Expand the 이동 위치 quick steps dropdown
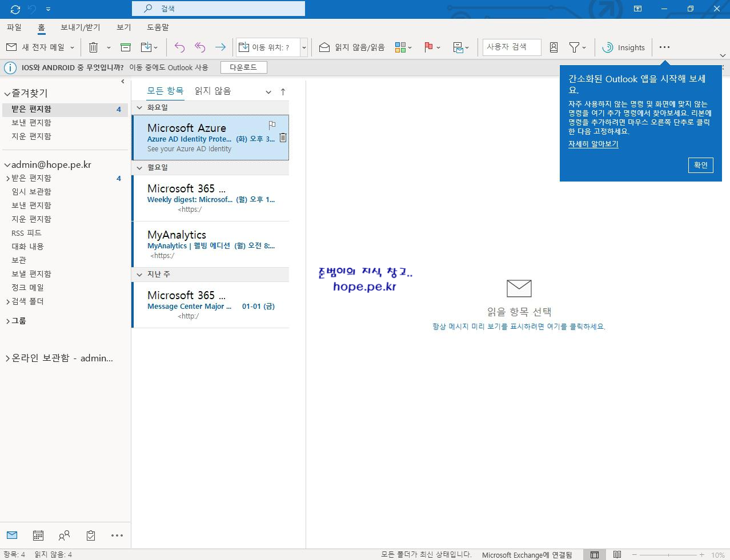The width and height of the screenshot is (730, 560). tap(304, 48)
